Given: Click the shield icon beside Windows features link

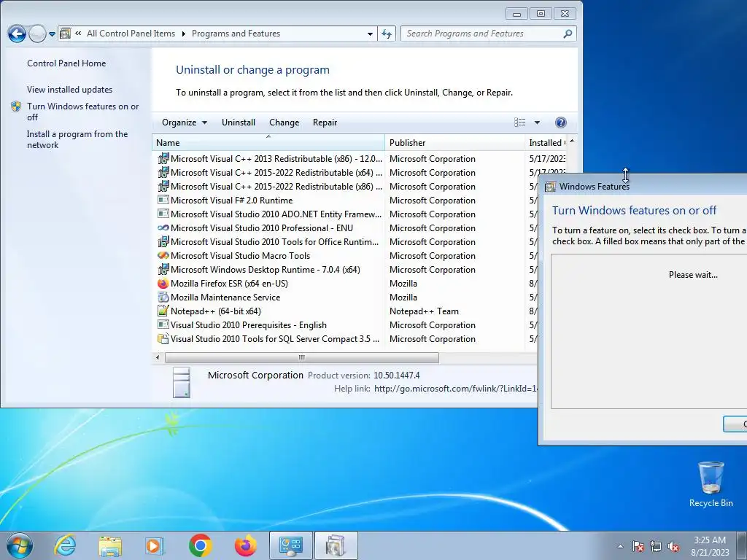Looking at the screenshot, I should 16,106.
